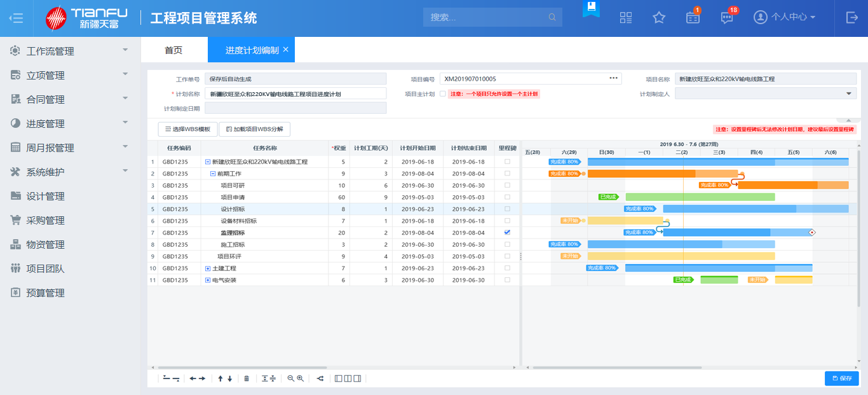Click the 保存 button

[x=841, y=378]
